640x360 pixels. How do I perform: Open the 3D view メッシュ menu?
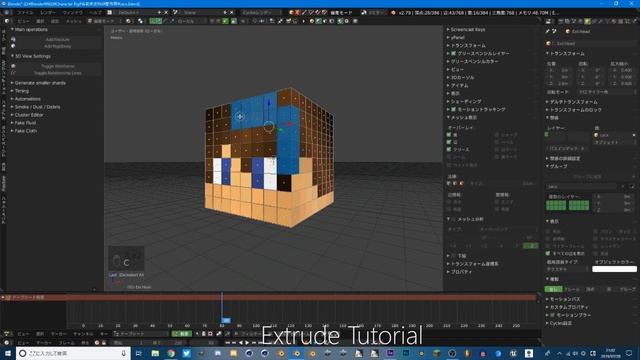tap(73, 21)
